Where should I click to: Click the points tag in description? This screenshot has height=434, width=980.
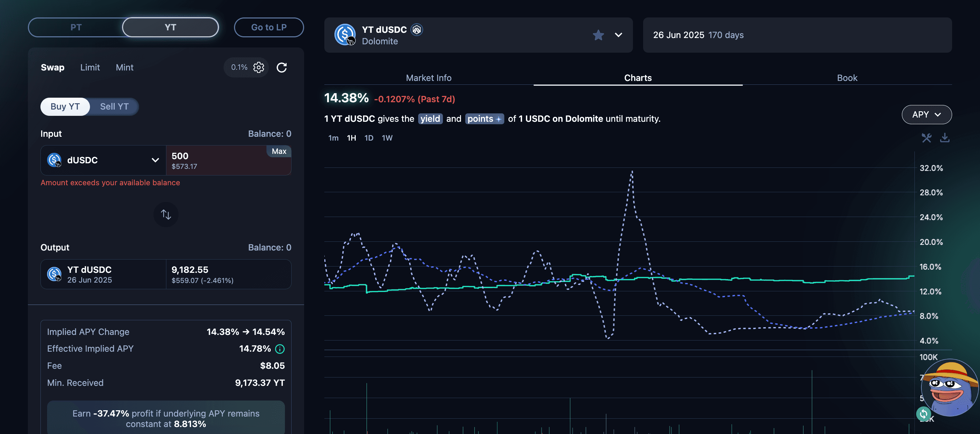(484, 119)
